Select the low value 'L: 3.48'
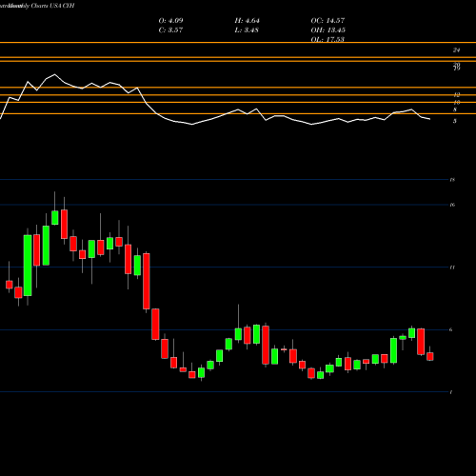The width and height of the screenshot is (476, 476). pos(247,30)
